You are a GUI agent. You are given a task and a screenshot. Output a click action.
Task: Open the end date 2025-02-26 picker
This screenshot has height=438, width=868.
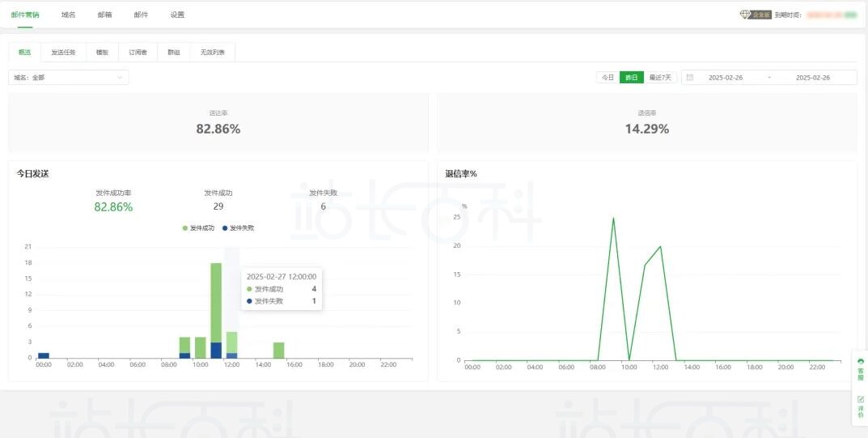click(813, 78)
